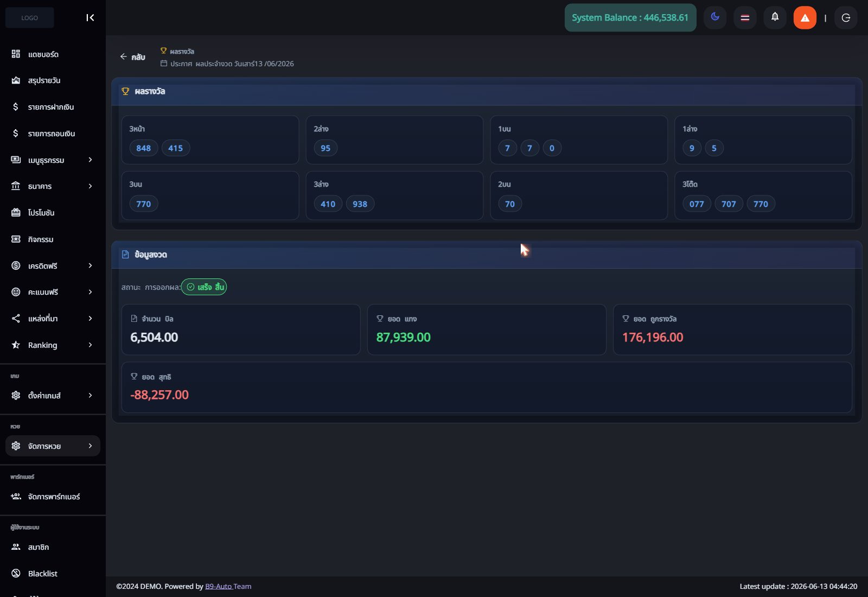
Task: Click the ประกาศผล date text in the breadcrumb
Action: point(232,63)
